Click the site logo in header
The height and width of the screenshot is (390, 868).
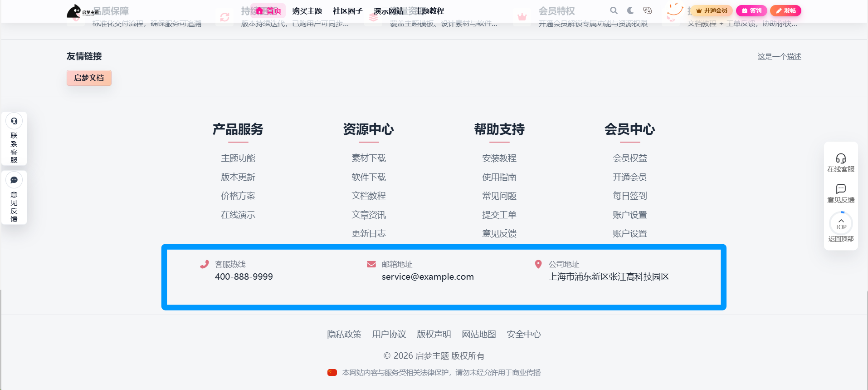click(83, 11)
